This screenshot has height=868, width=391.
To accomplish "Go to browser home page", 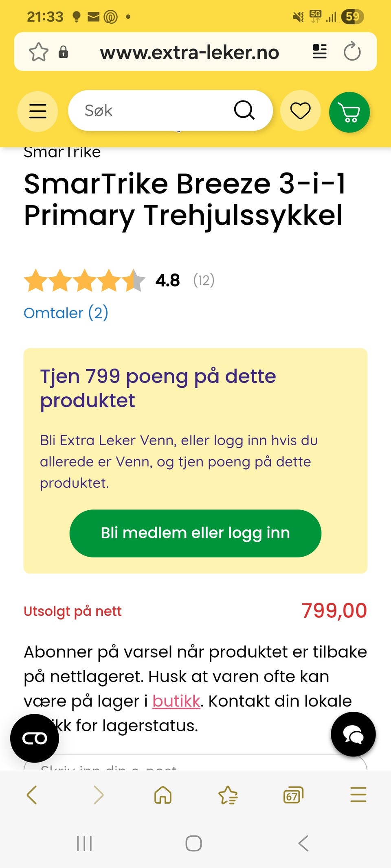I will point(163,795).
